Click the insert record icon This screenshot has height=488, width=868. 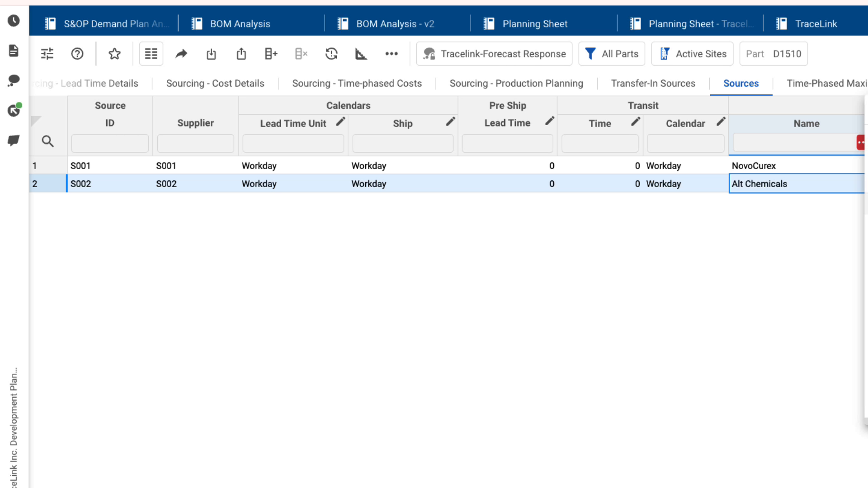coord(271,54)
